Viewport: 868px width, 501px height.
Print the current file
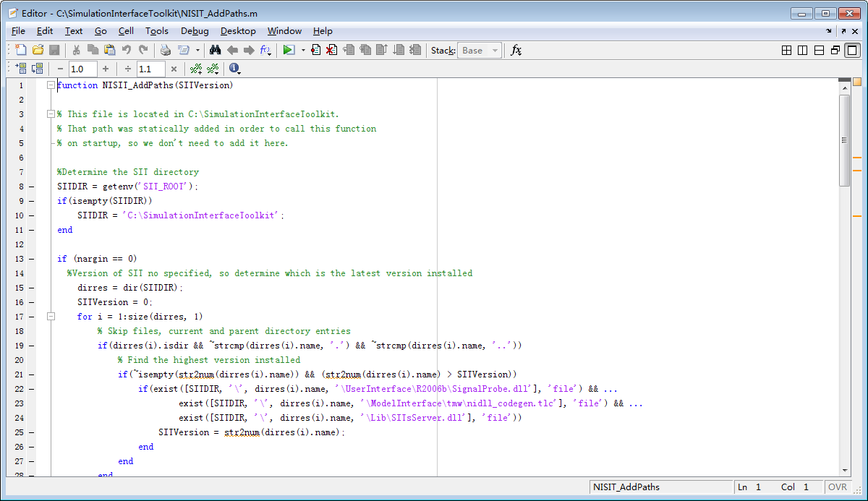click(165, 49)
